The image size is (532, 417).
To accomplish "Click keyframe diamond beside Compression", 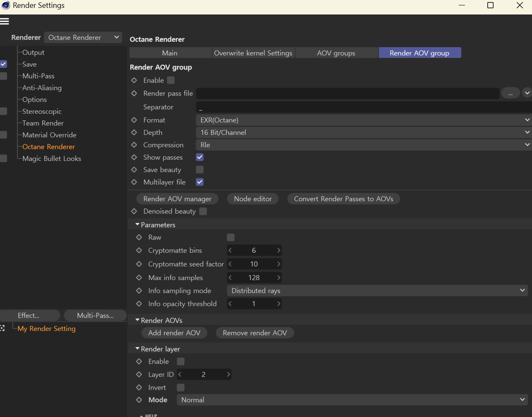I will click(134, 145).
